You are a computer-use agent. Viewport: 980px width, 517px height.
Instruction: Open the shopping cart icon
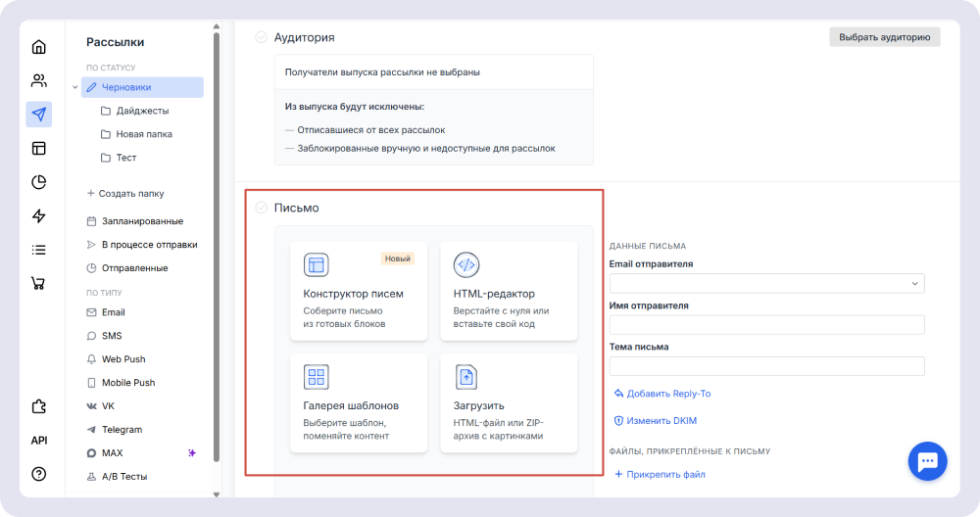[39, 284]
